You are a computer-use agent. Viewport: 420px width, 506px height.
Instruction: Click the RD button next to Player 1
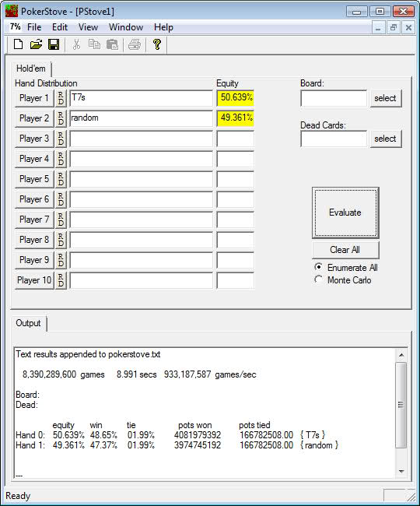[x=61, y=98]
